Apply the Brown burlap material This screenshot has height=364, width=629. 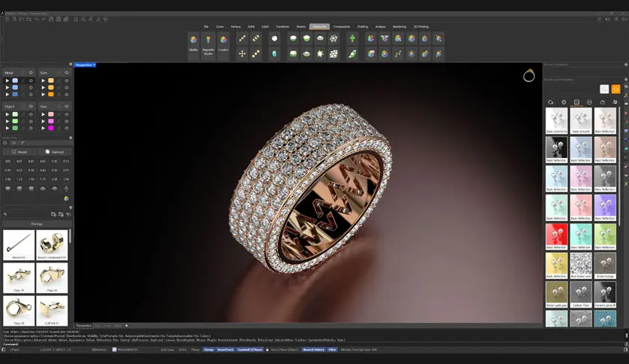coord(605,265)
